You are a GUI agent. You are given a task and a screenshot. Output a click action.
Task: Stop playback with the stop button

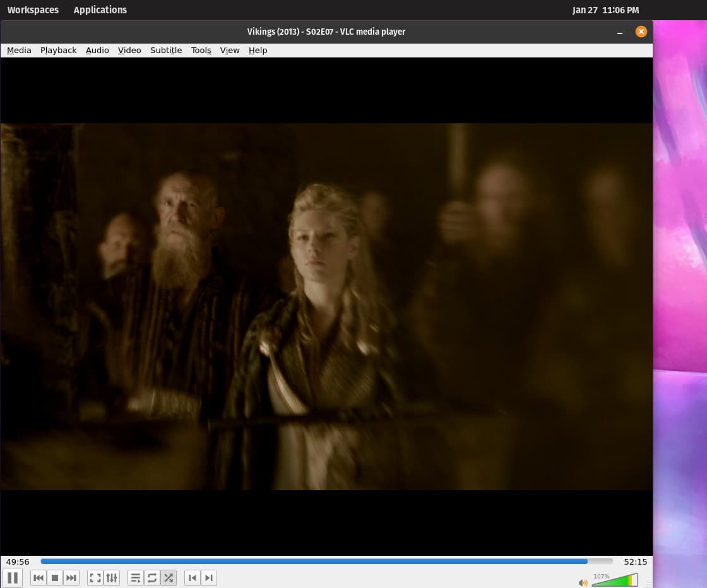pyautogui.click(x=55, y=578)
